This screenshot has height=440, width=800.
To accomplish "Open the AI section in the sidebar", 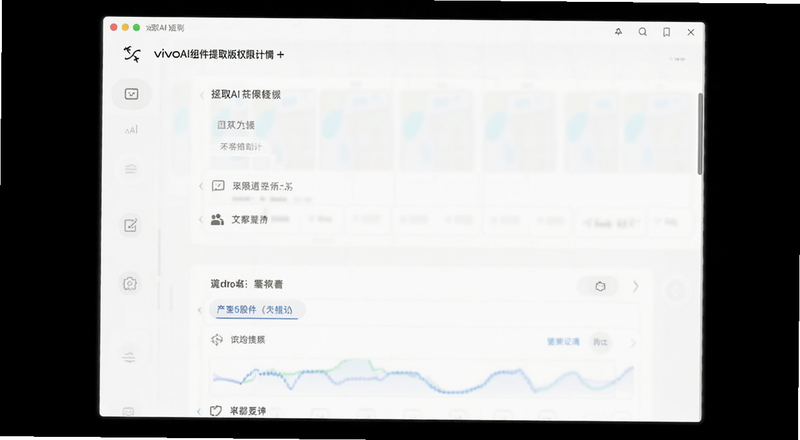I will pyautogui.click(x=131, y=130).
